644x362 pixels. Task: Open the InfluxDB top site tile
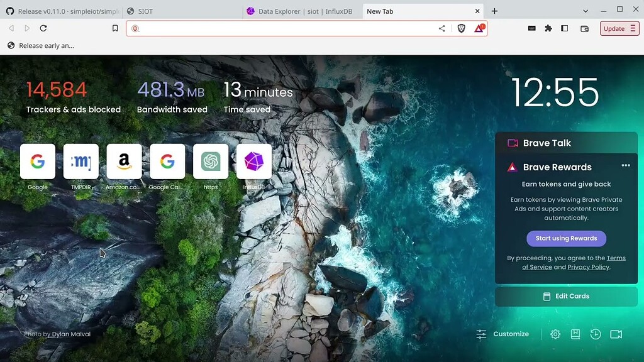[253, 162]
